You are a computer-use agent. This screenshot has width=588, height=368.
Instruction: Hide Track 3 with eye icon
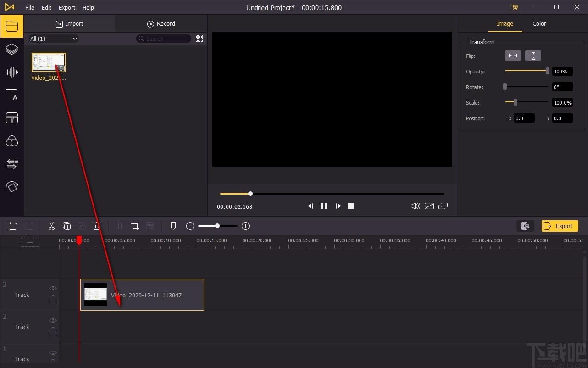(x=53, y=289)
